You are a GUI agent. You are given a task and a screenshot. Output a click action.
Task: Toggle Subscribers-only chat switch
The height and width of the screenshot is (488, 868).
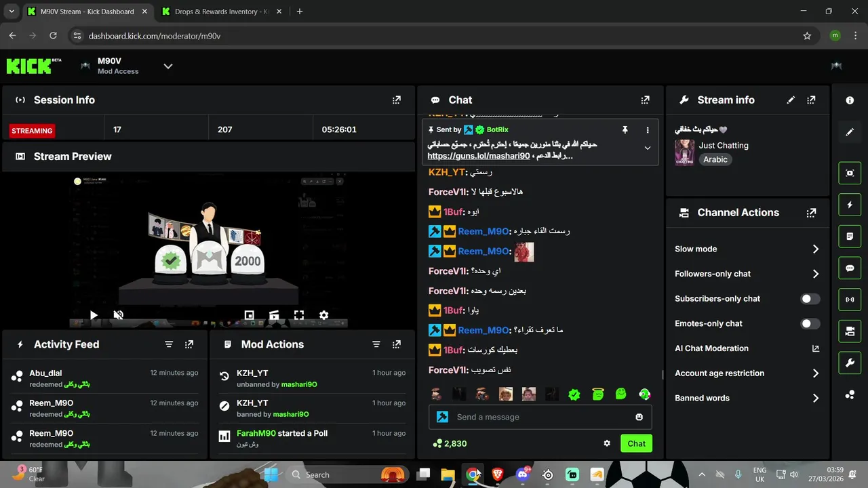[x=810, y=299]
